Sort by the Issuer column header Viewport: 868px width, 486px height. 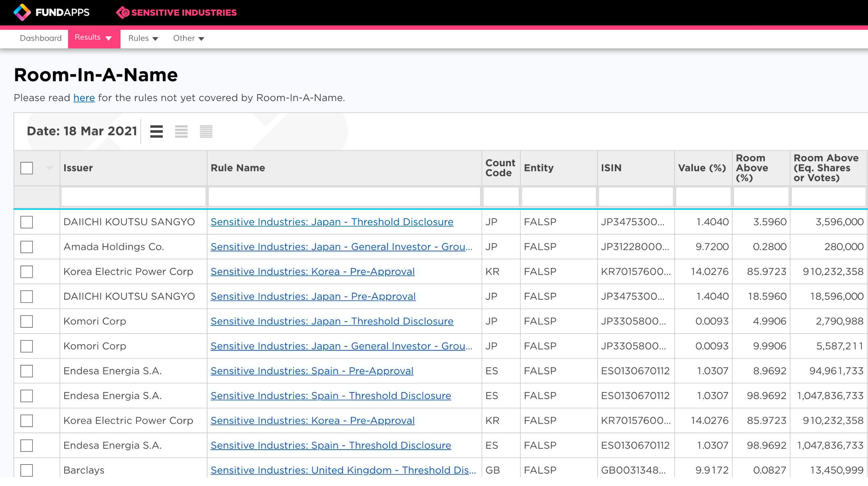(133, 168)
